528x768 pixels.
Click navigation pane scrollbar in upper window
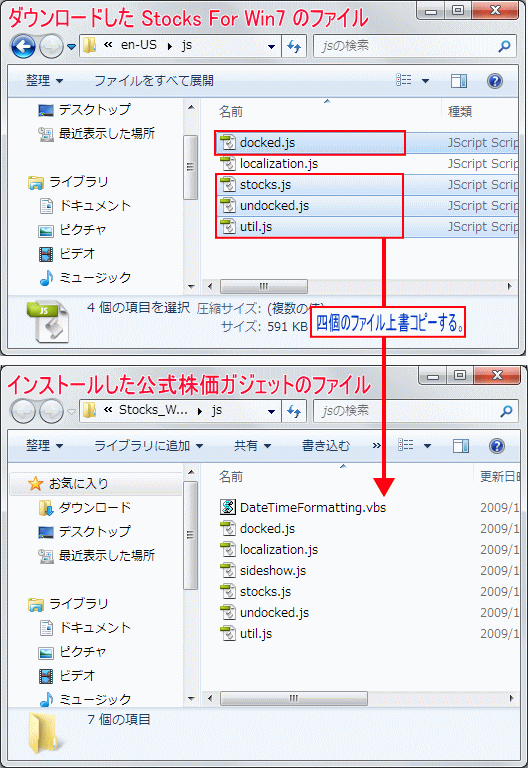190,167
